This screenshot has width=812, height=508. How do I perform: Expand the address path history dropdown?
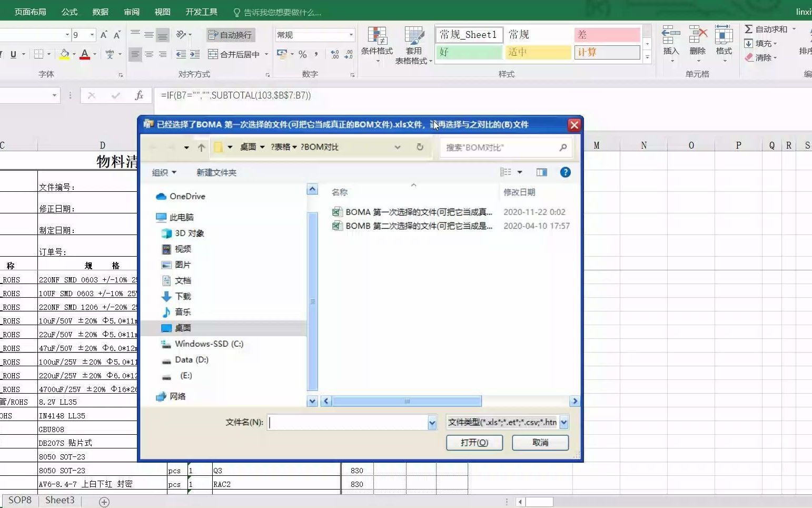(x=398, y=147)
